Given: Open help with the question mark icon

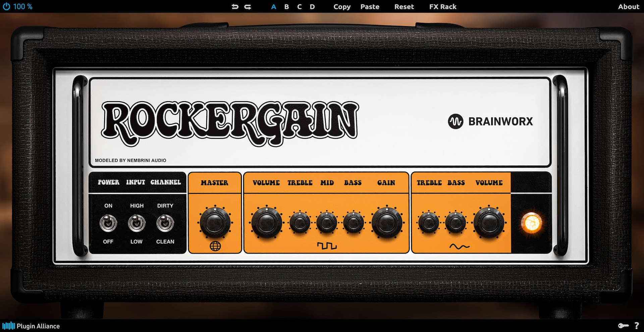Looking at the screenshot, I should pos(637,326).
